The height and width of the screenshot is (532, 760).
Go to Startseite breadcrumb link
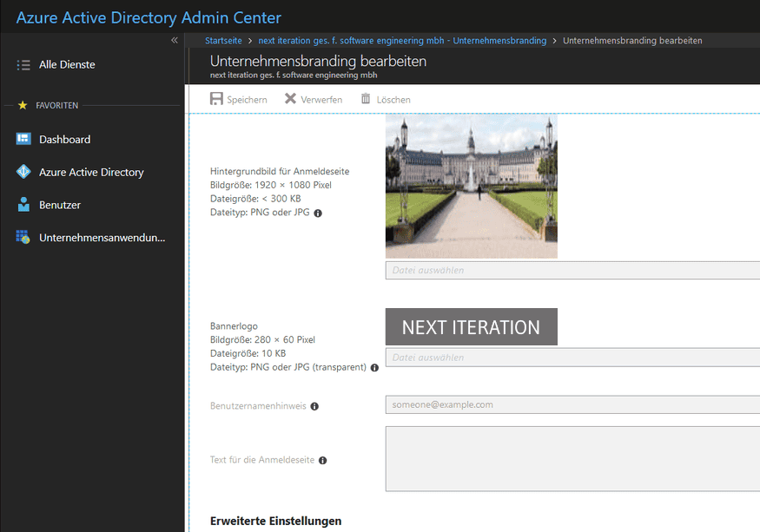click(223, 41)
